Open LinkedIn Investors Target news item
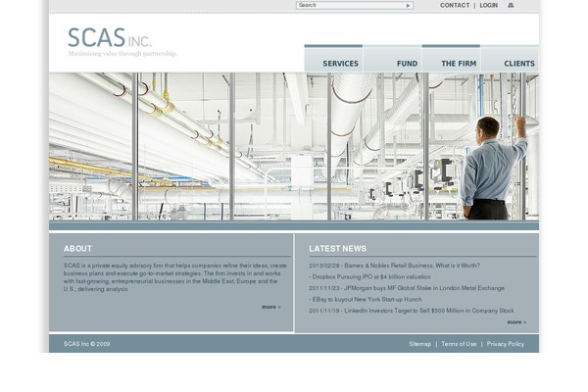Image resolution: width=588 pixels, height=392 pixels. 412,311
